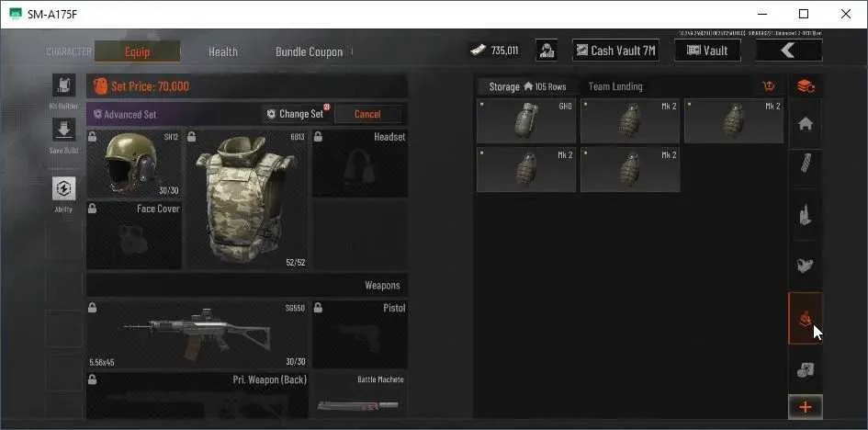Screen dimensions: 868x430
Task: Toggle lock on Pistol slot
Action: pos(318,308)
